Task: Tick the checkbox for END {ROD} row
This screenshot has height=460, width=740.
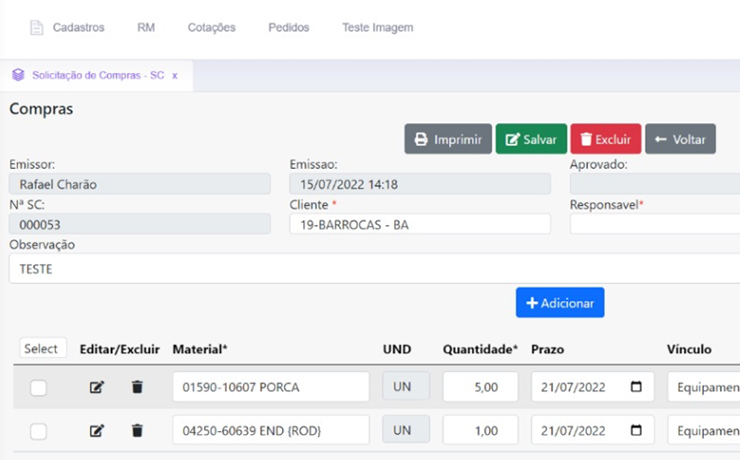Action: tap(38, 432)
